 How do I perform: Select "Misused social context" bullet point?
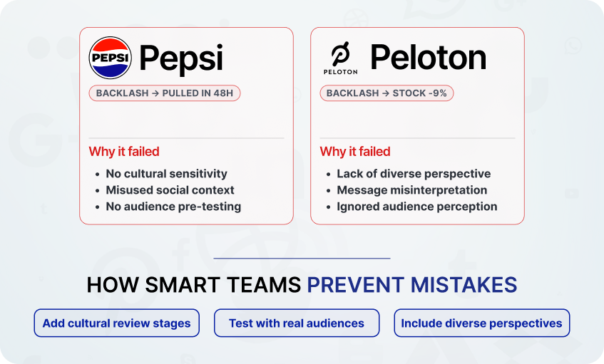pos(170,190)
